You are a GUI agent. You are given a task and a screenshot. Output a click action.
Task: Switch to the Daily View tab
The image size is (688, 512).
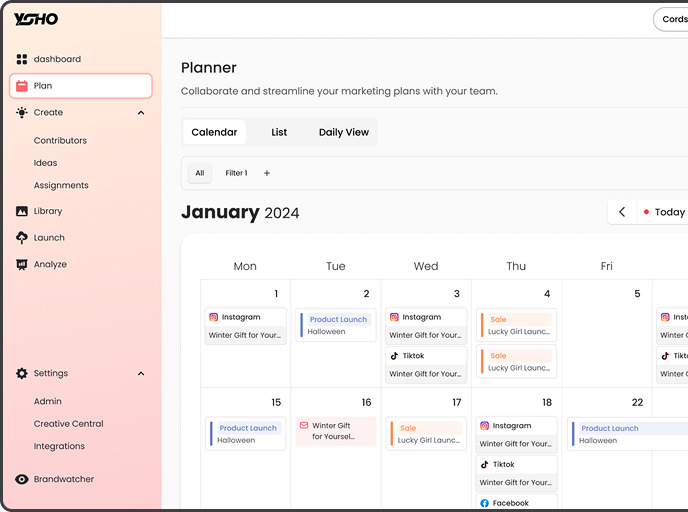[x=344, y=132]
